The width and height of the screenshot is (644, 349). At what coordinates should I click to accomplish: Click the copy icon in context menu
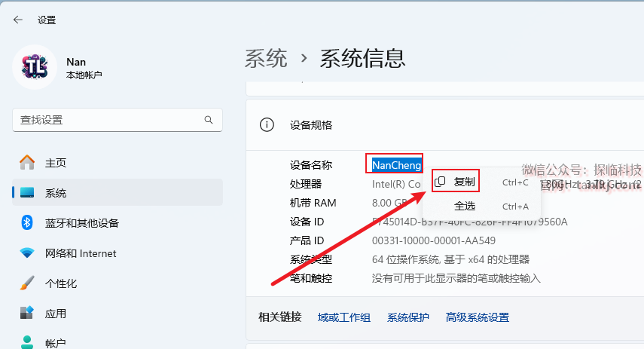point(440,181)
